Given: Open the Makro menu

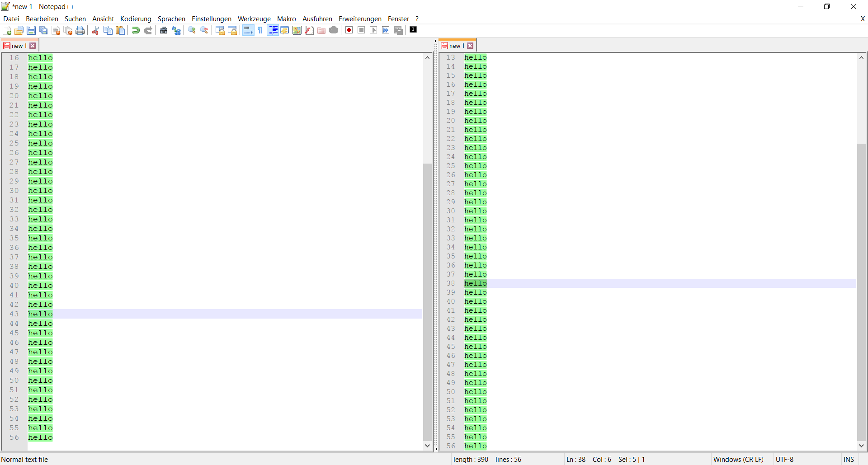Looking at the screenshot, I should (x=286, y=19).
